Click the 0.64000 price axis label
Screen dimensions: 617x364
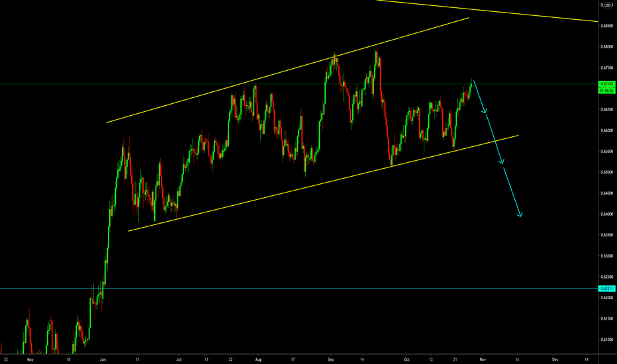607,214
